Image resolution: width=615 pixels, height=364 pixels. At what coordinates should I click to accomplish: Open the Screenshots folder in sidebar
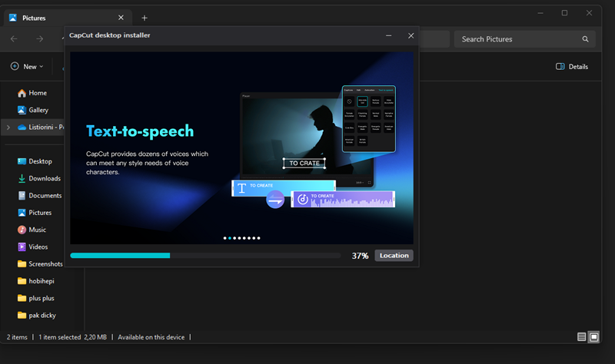[45, 263]
